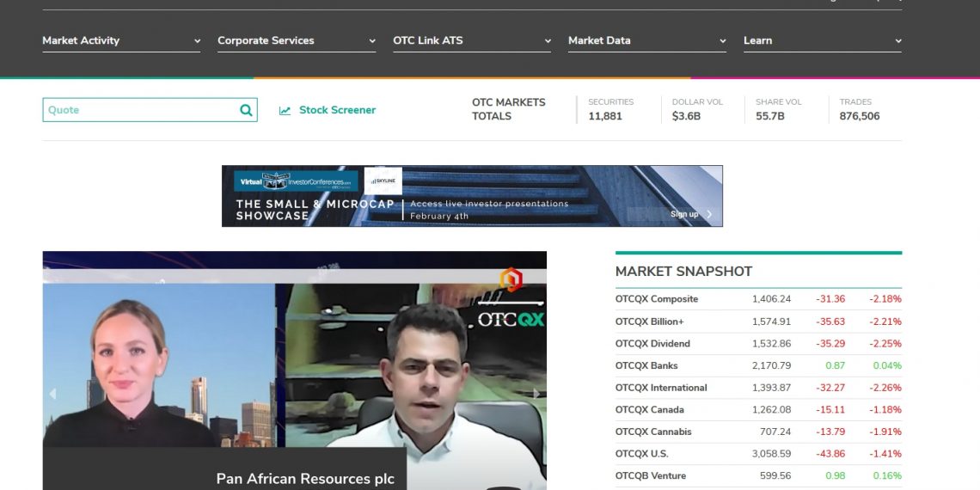The width and height of the screenshot is (980, 490).
Task: Click OTCQX U.S. value 3,058.59
Action: (x=771, y=454)
